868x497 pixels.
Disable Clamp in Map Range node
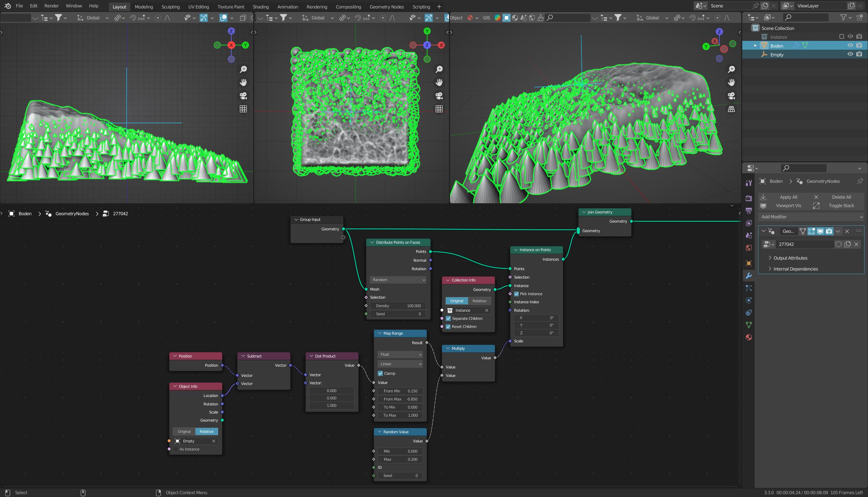380,373
